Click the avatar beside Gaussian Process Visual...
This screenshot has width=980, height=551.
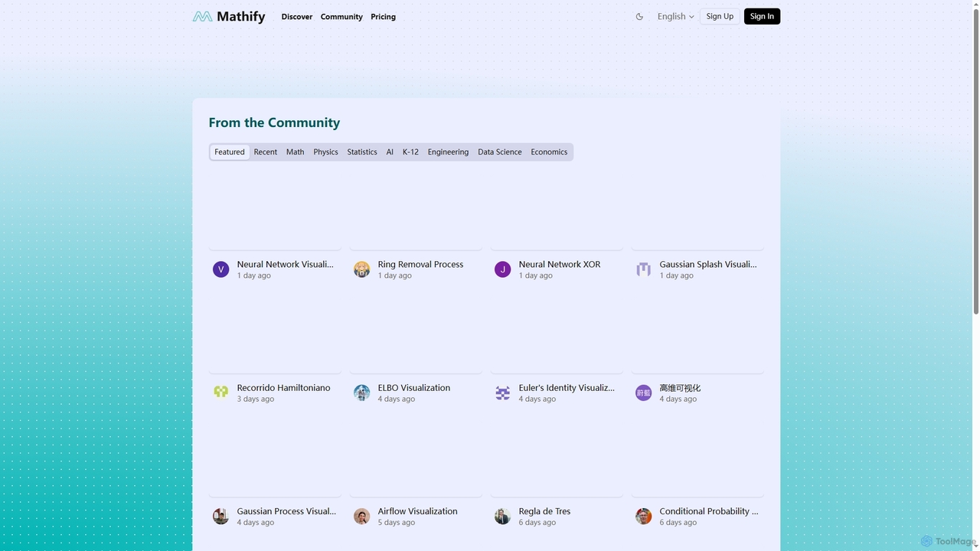pos(220,516)
